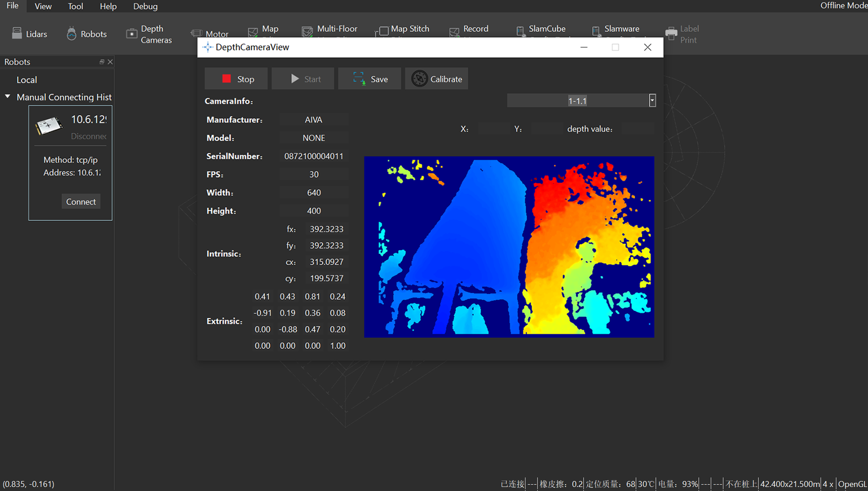Open the Tool menu
The image size is (868, 491).
(75, 6)
